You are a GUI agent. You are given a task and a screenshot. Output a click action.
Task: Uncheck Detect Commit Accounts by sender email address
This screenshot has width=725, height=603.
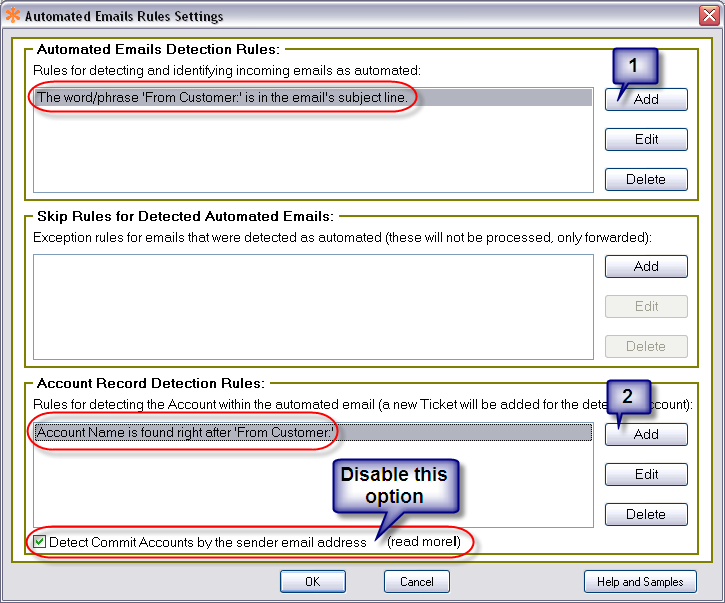tap(40, 542)
